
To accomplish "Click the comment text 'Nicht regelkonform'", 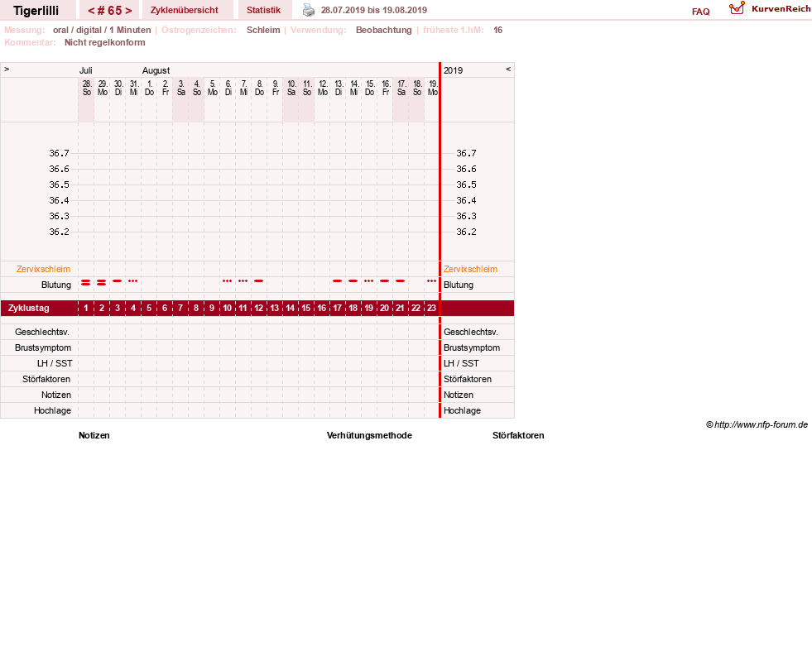I will (x=104, y=42).
